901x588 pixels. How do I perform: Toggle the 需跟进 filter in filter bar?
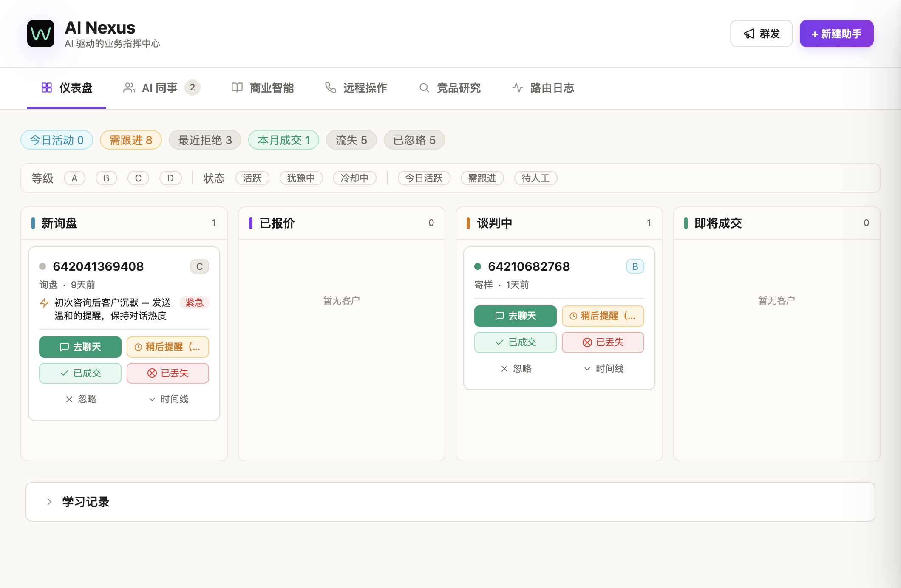click(x=482, y=178)
